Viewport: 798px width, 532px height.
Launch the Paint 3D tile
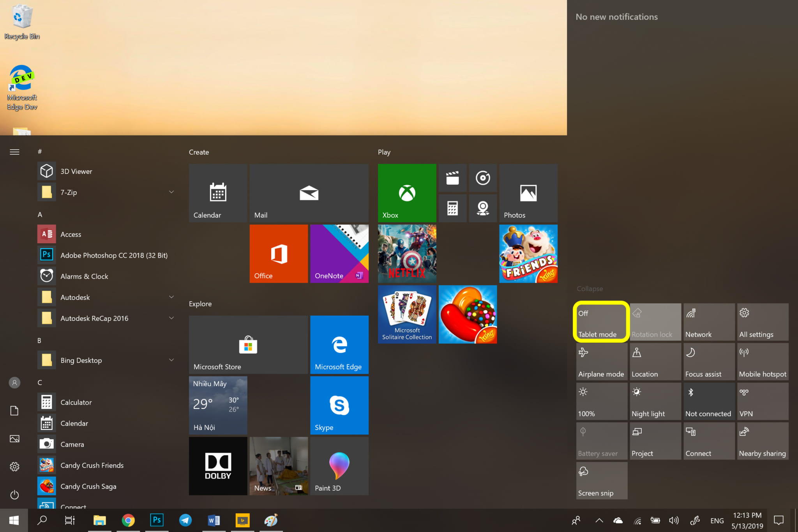click(x=339, y=466)
